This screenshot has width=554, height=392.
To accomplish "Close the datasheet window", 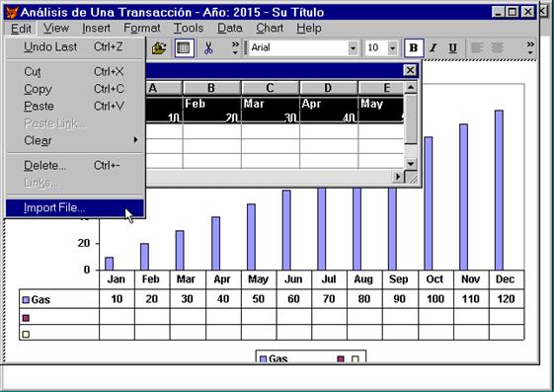I will tap(410, 70).
